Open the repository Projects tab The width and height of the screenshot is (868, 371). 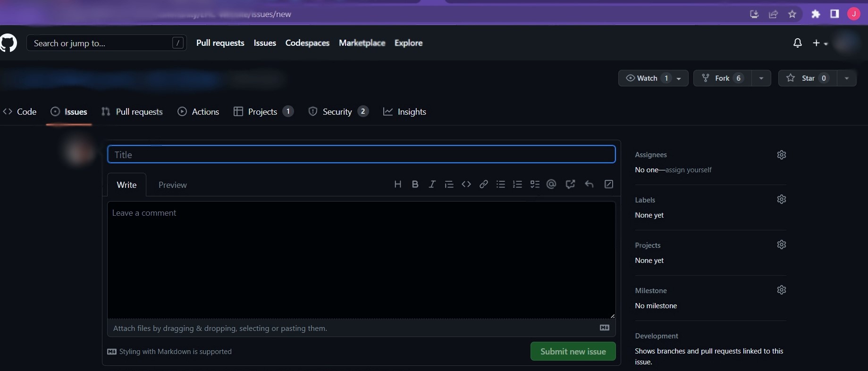click(x=263, y=112)
